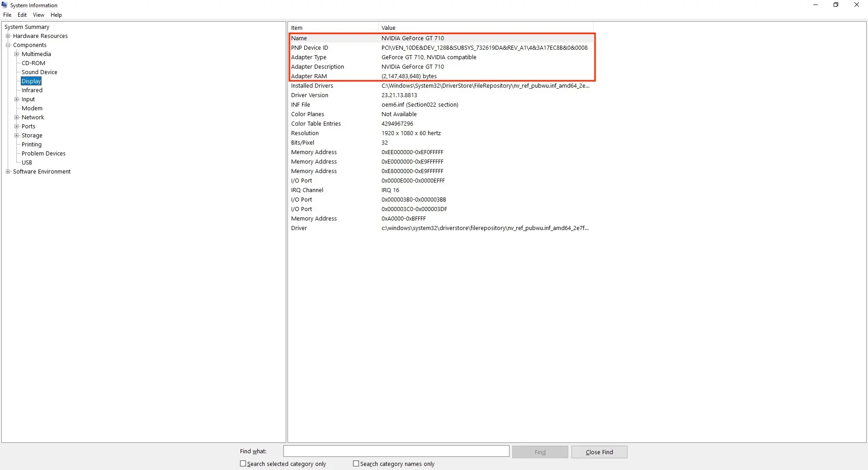Screen dimensions: 868x470
Task: Expand the Ports node
Action: click(17, 127)
